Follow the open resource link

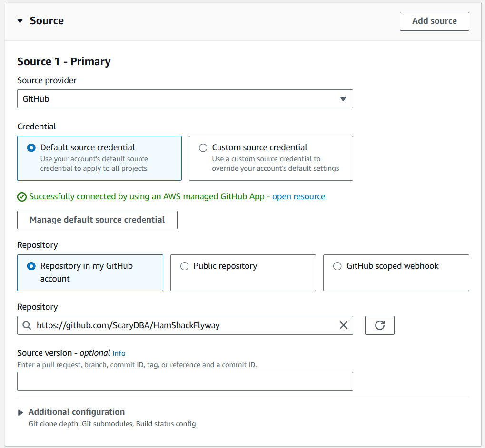click(x=298, y=197)
